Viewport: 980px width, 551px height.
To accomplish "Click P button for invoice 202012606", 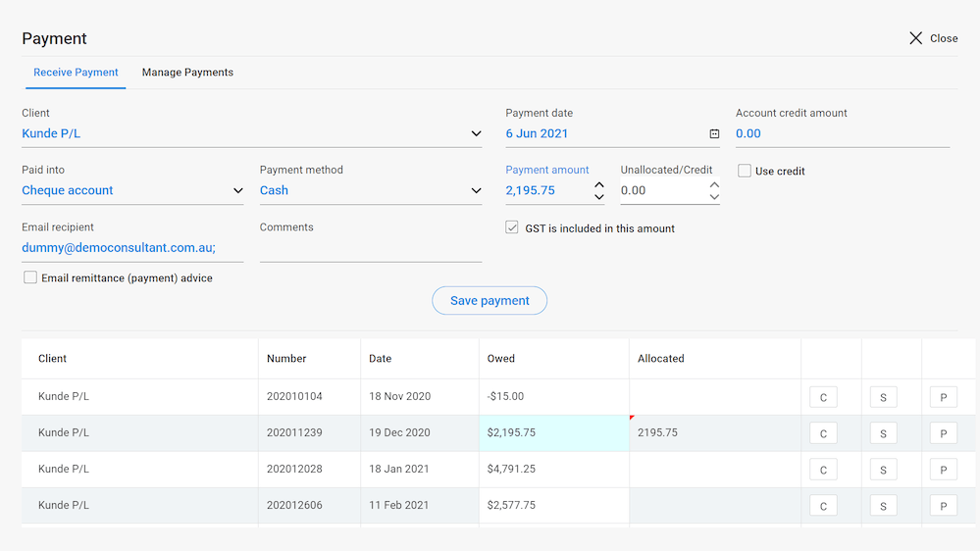I will [x=943, y=506].
